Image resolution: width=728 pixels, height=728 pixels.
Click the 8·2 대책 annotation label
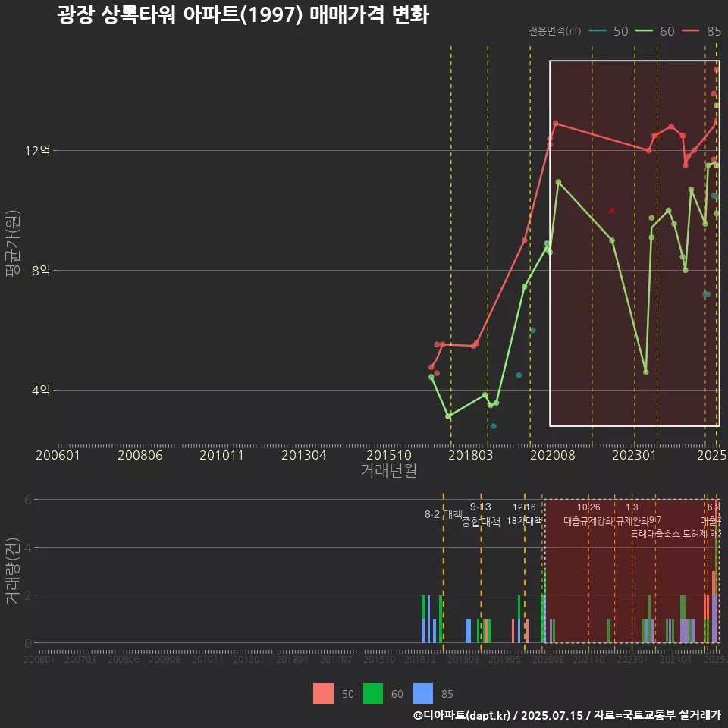(444, 514)
